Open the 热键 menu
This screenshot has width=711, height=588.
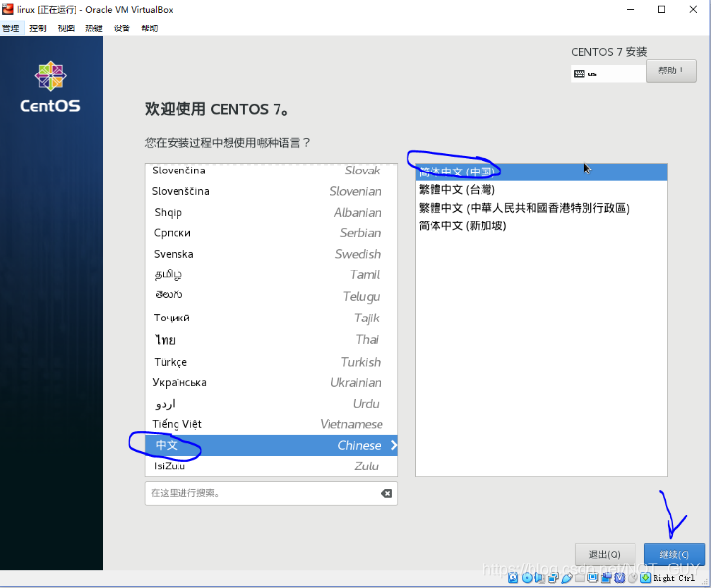pos(94,28)
